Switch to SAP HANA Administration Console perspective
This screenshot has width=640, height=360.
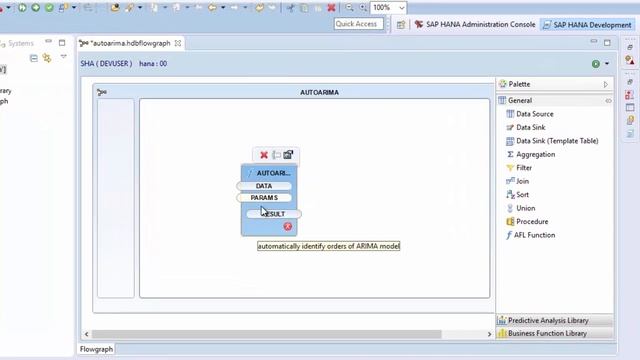(475, 24)
